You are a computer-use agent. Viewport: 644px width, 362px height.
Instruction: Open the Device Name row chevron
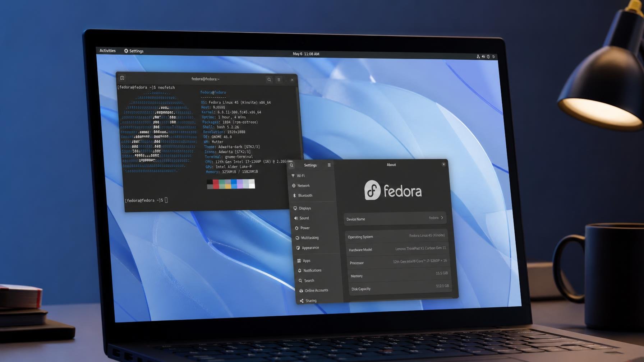tap(442, 218)
